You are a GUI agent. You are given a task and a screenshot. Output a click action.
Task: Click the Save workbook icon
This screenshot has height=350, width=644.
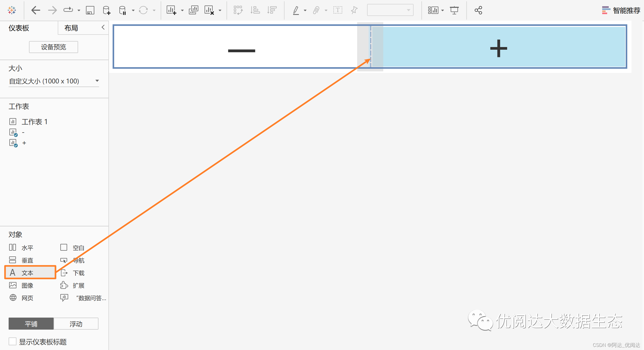[x=90, y=10]
